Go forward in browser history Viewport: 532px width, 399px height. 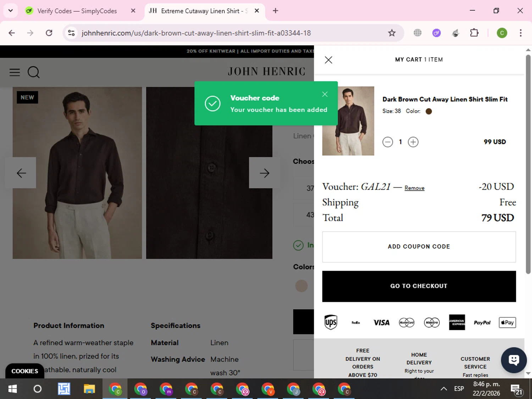point(31,33)
